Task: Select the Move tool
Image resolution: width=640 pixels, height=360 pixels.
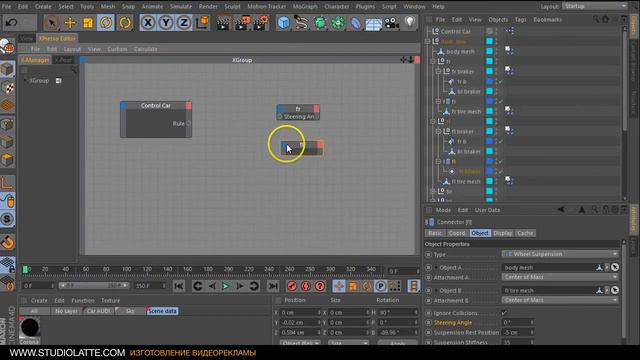Action: tap(70, 22)
